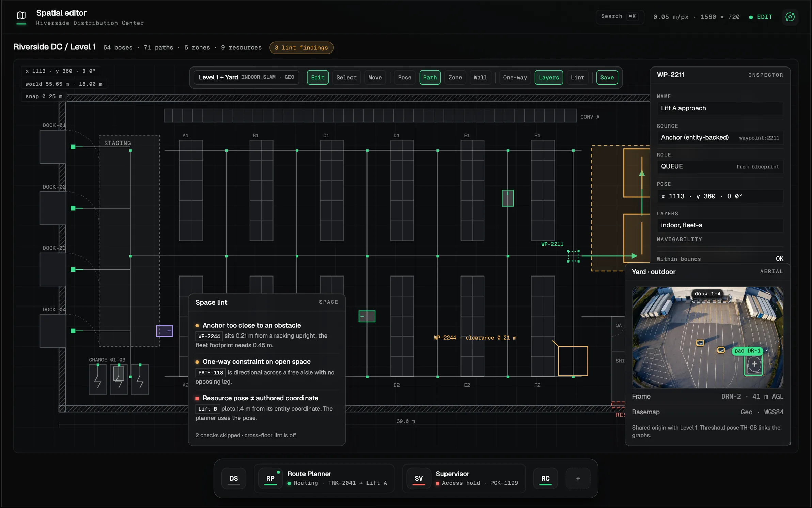Click the Source field Anchor (entity-backed)
The image size is (812, 508).
[720, 138]
